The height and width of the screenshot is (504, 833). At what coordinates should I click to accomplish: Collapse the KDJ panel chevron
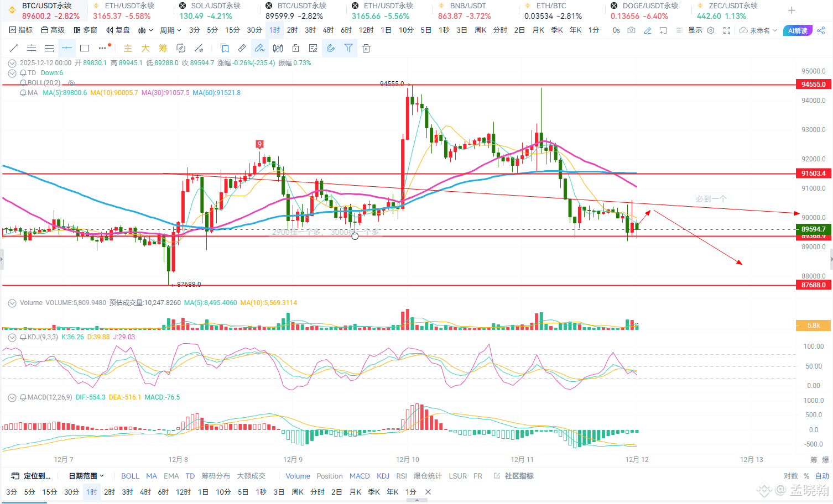pyautogui.click(x=12, y=337)
